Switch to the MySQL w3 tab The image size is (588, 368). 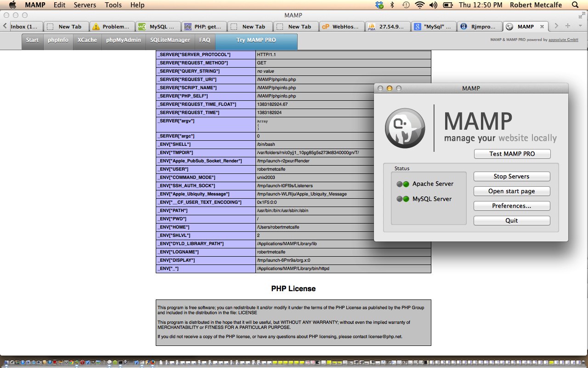click(158, 27)
